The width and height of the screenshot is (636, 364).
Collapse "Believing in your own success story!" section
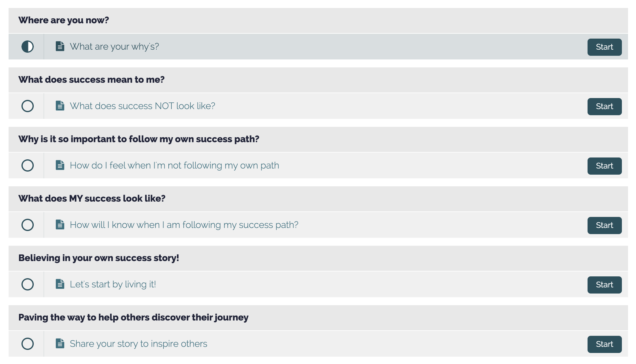pos(318,258)
